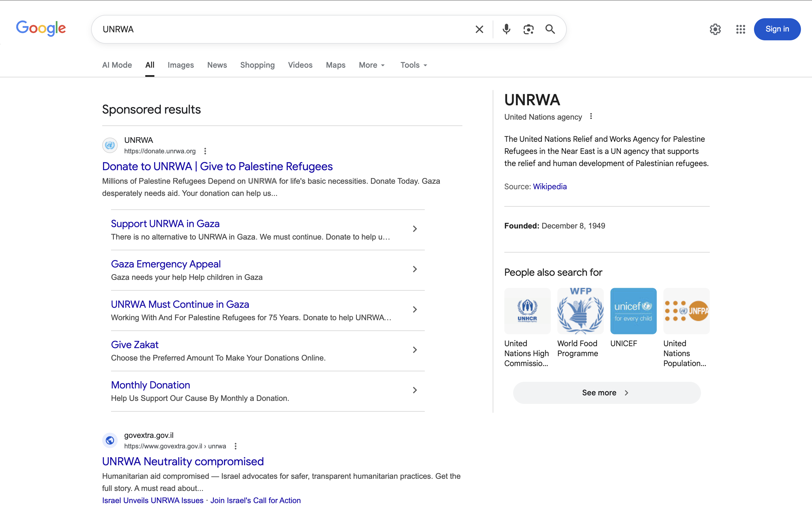812x510 pixels.
Task: Open Google quick settings gear
Action: tap(715, 29)
